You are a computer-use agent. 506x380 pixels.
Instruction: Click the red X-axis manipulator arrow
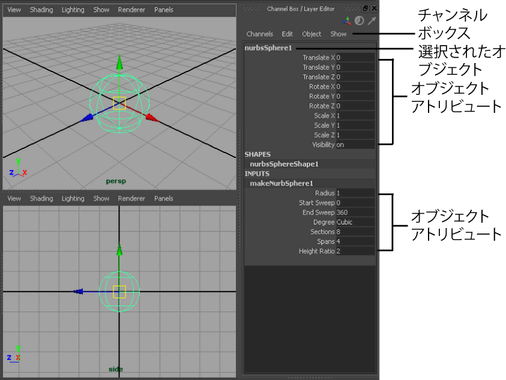tap(152, 118)
